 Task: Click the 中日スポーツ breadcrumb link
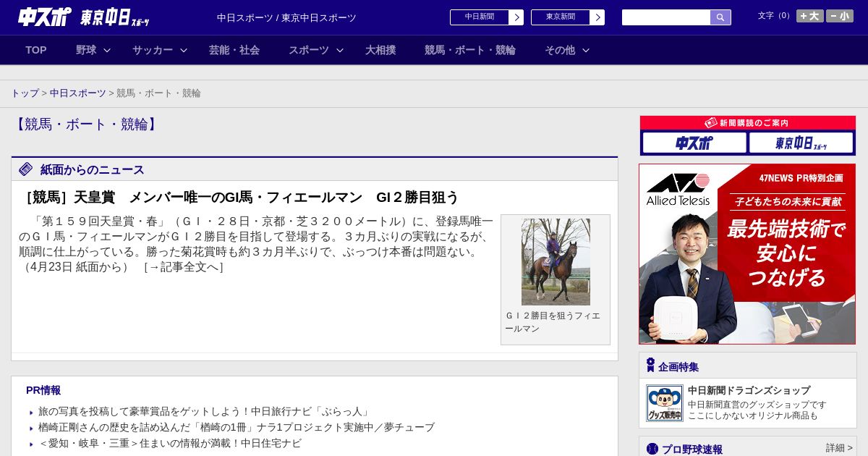(x=78, y=93)
